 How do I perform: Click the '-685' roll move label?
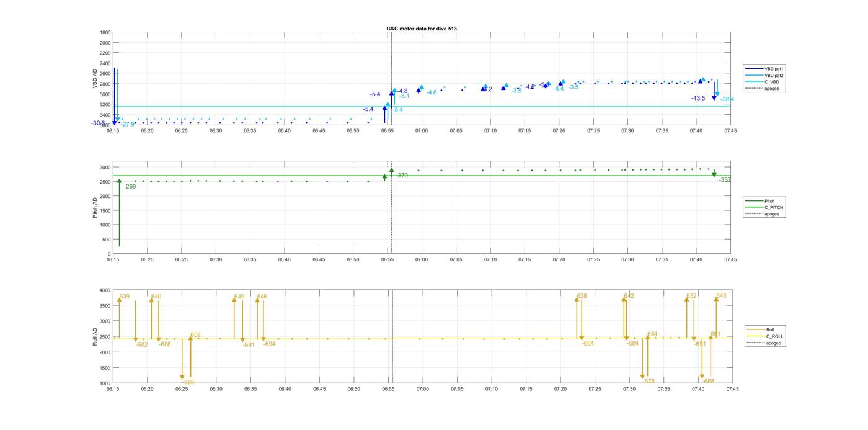(188, 382)
